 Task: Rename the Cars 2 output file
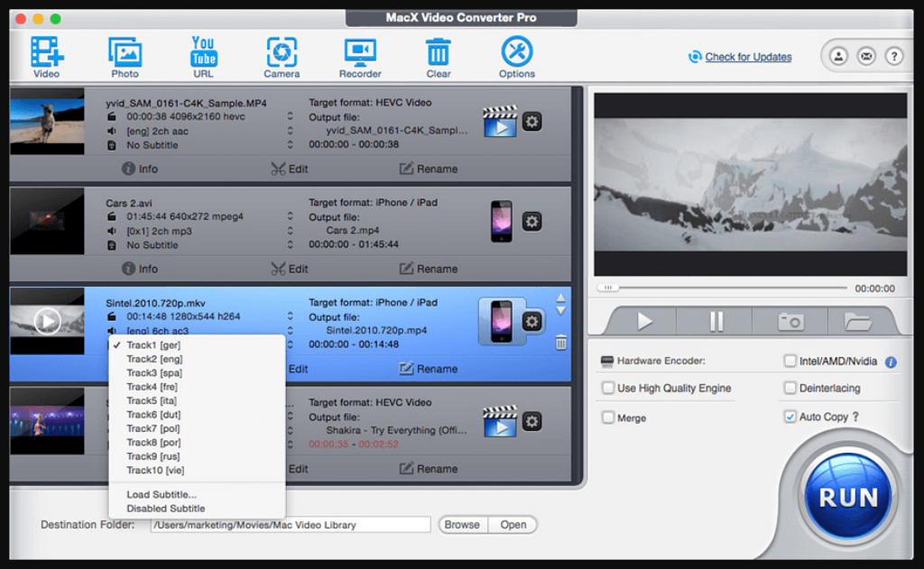click(x=429, y=270)
